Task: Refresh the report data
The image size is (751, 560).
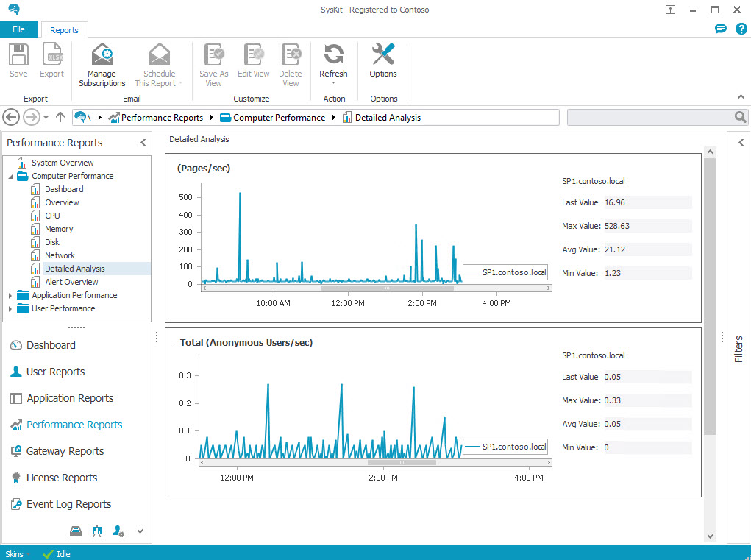Action: coord(334,54)
